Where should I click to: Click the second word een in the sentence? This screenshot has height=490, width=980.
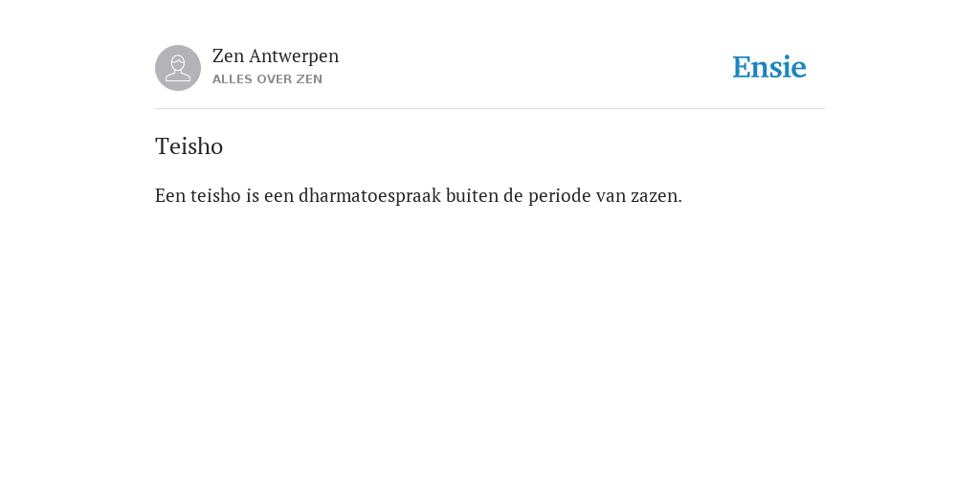(x=278, y=196)
